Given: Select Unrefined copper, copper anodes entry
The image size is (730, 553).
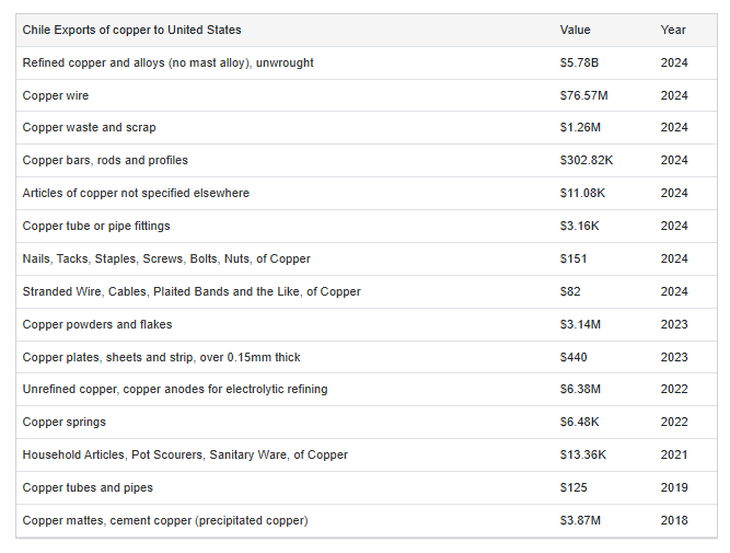Looking at the screenshot, I should [175, 389].
